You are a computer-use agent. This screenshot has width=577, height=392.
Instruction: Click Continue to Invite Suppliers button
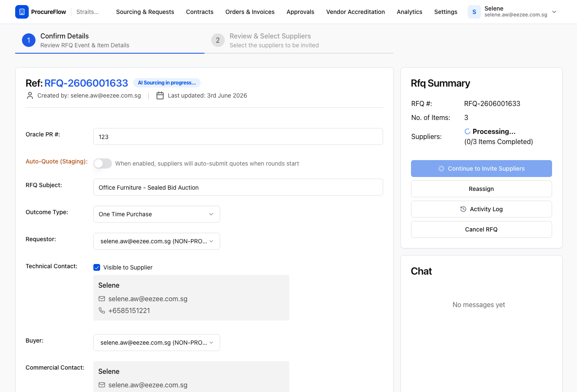482,169
